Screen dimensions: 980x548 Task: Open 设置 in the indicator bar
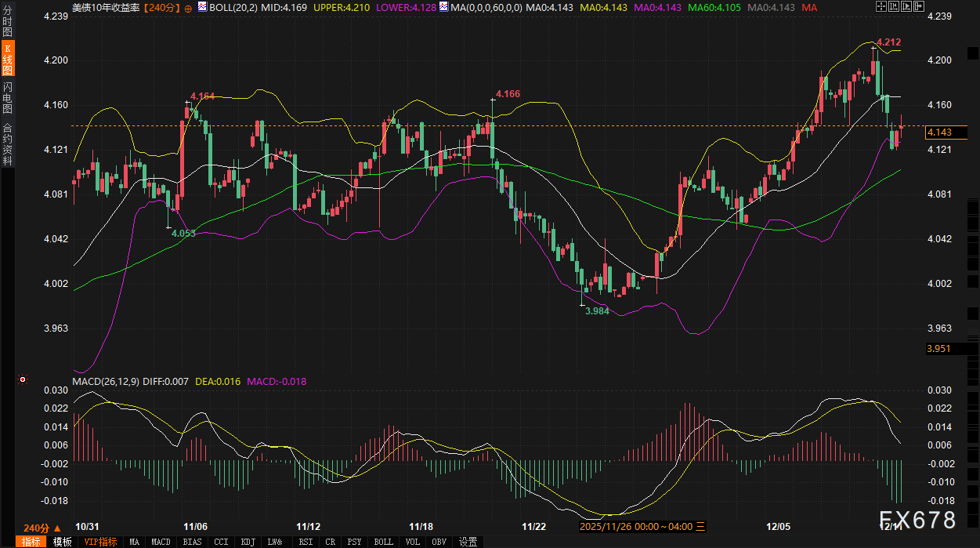click(468, 542)
